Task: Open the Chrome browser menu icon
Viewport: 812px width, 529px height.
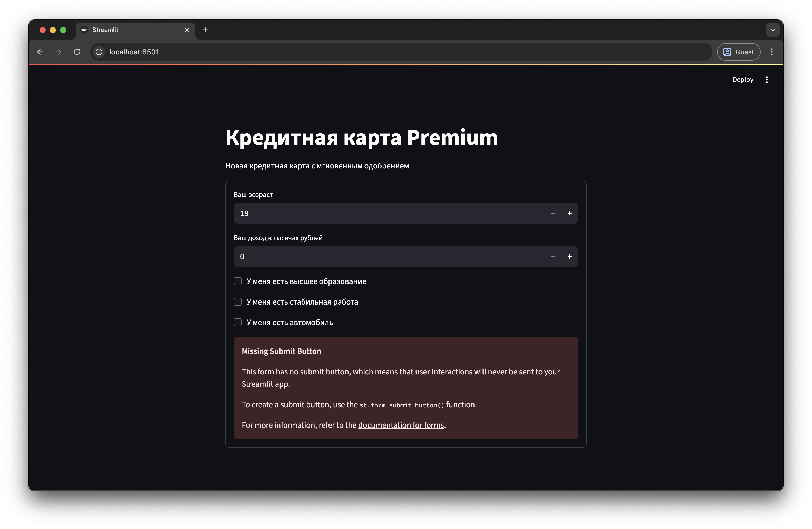Action: [x=772, y=52]
